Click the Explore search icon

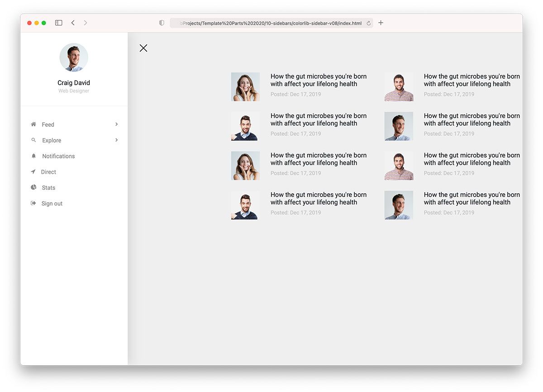point(33,140)
